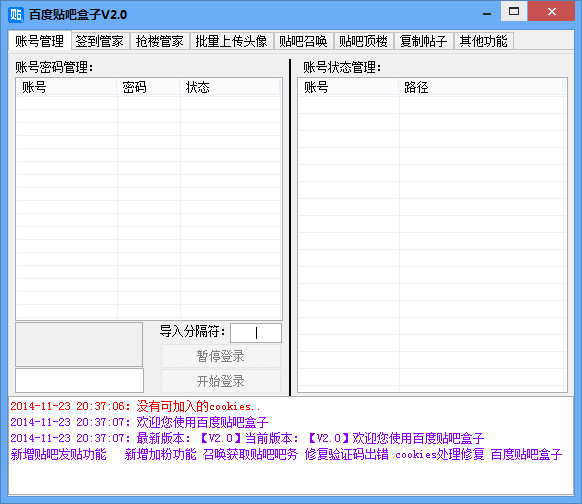Image resolution: width=582 pixels, height=504 pixels.
Task: Focus the 导入分隔符 input field
Action: [256, 333]
